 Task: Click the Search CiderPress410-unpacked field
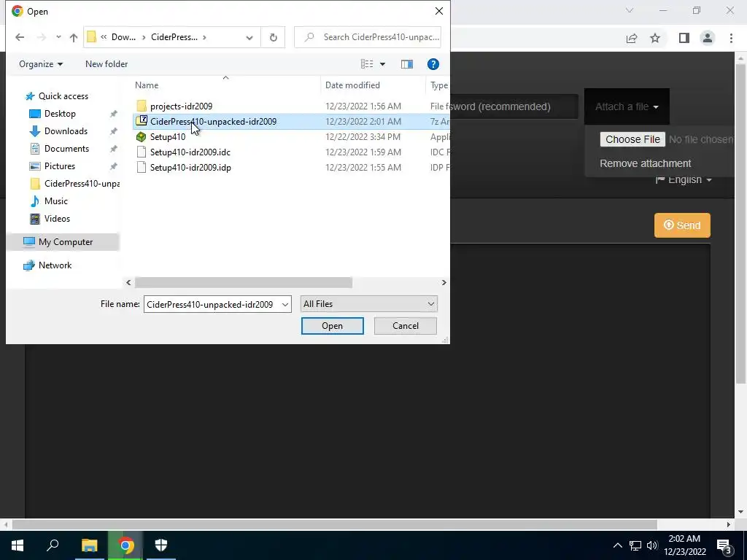[368, 37]
